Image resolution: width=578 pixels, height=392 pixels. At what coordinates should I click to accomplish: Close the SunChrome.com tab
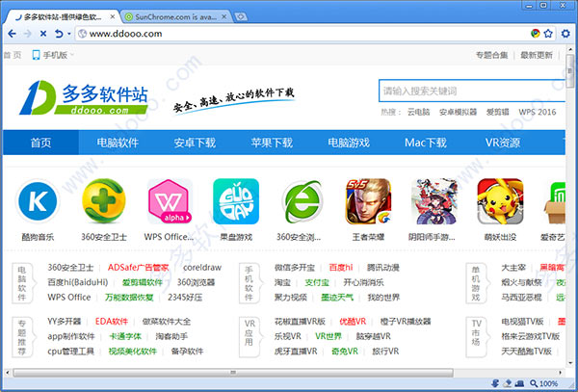[223, 16]
